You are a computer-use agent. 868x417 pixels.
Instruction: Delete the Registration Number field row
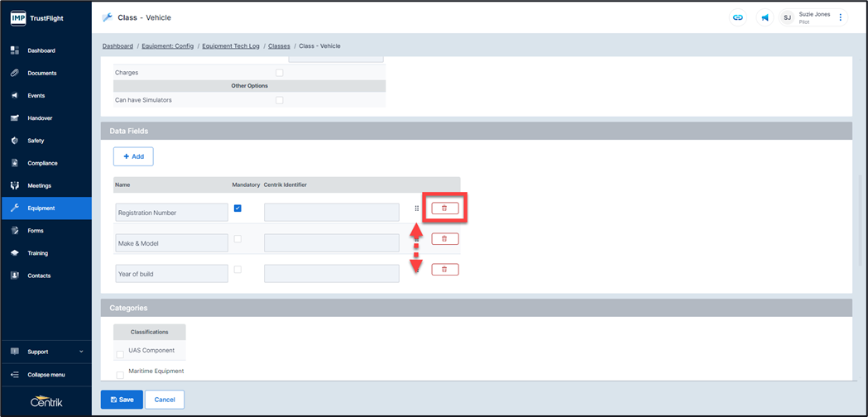tap(444, 208)
